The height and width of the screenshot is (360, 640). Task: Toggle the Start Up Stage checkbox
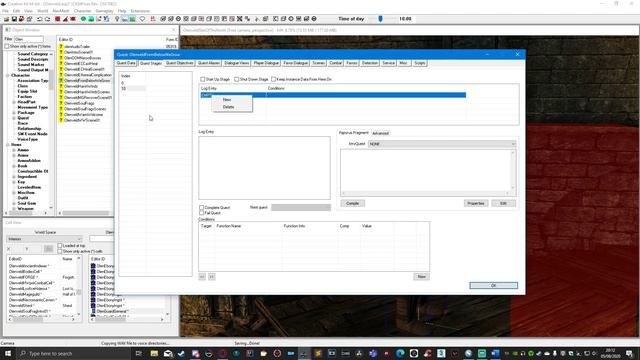click(202, 79)
